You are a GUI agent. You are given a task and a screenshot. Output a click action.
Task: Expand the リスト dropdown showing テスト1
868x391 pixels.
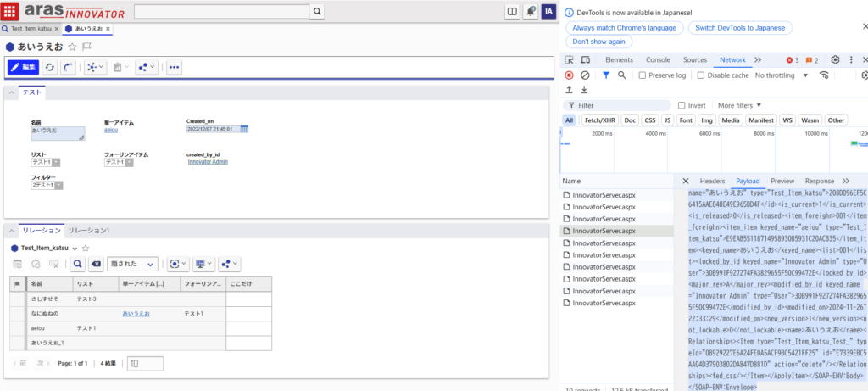click(x=56, y=161)
